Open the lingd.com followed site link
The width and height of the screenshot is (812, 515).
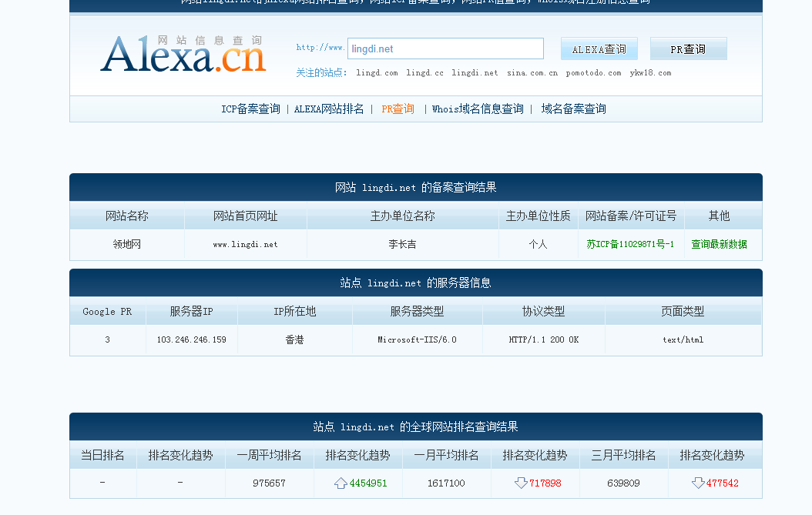tap(377, 73)
